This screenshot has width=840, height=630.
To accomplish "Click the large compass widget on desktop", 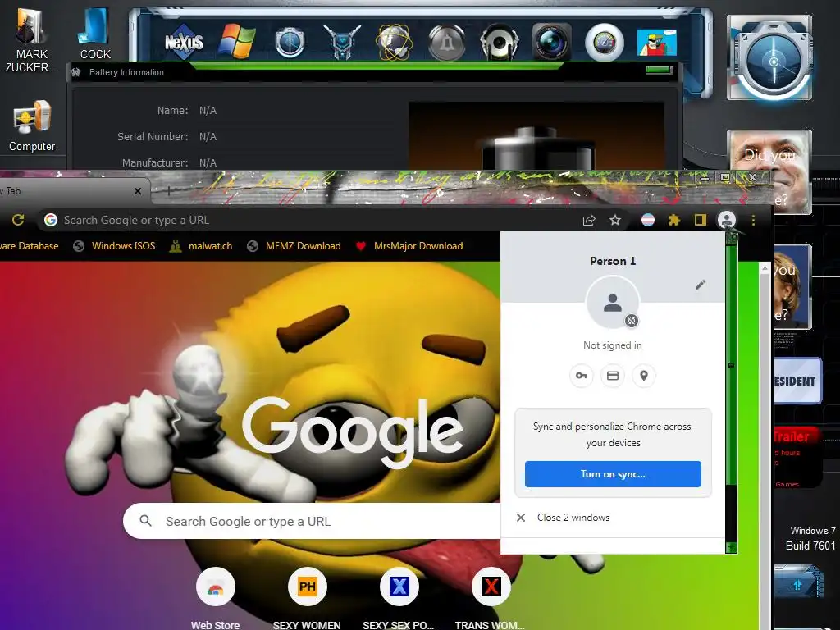I will 769,58.
